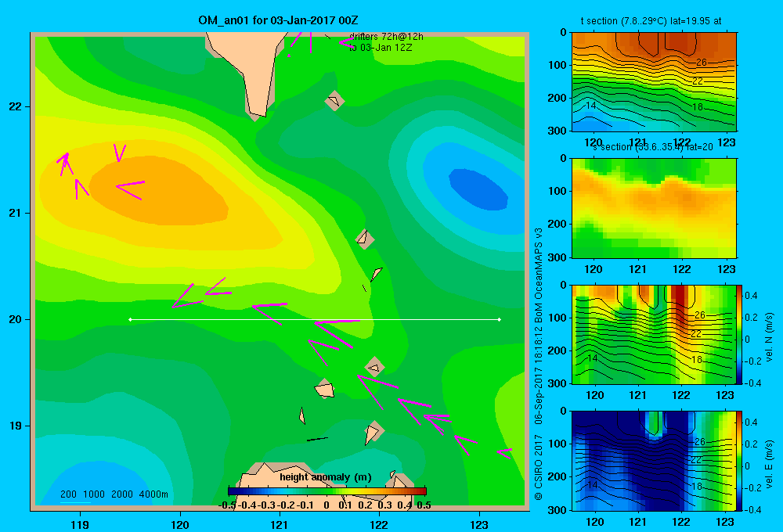This screenshot has width=783, height=532.
Task: Click the depth label '300' on salinity section
Action: [557, 257]
